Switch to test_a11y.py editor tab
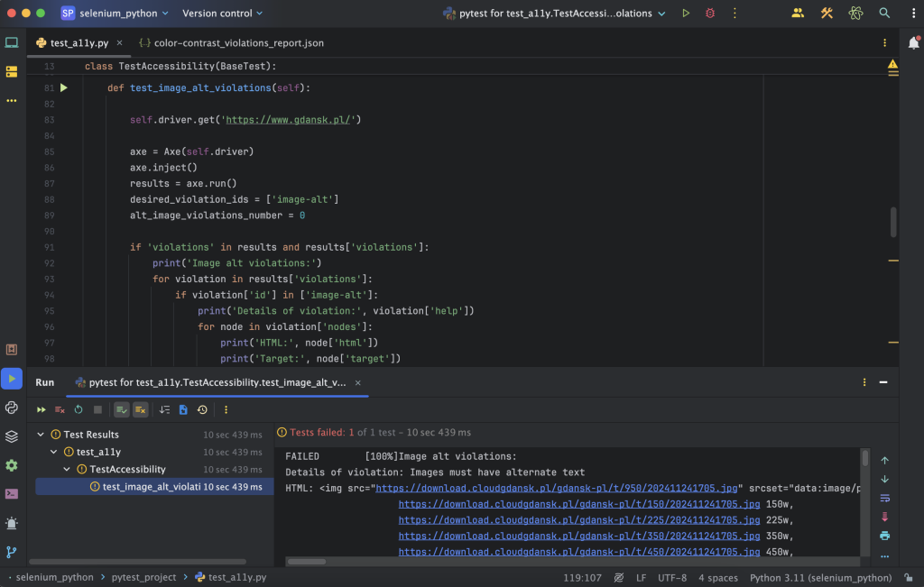This screenshot has width=924, height=587. [x=79, y=43]
